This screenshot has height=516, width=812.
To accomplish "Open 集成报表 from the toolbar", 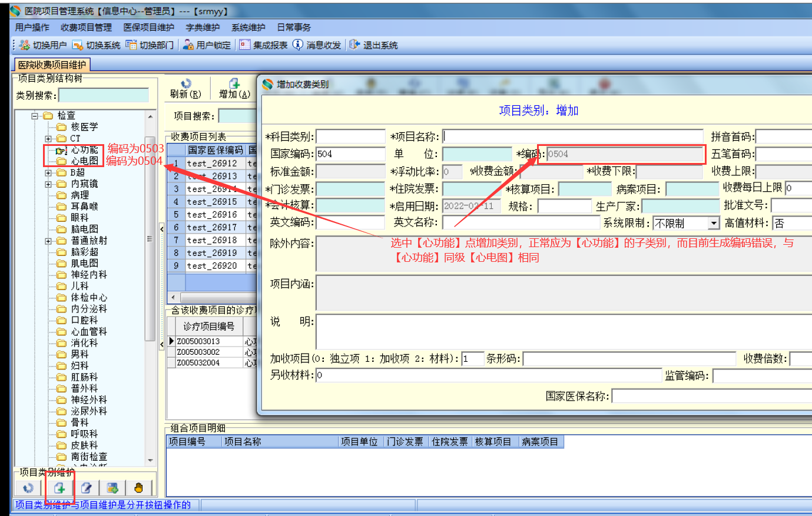I will (263, 45).
